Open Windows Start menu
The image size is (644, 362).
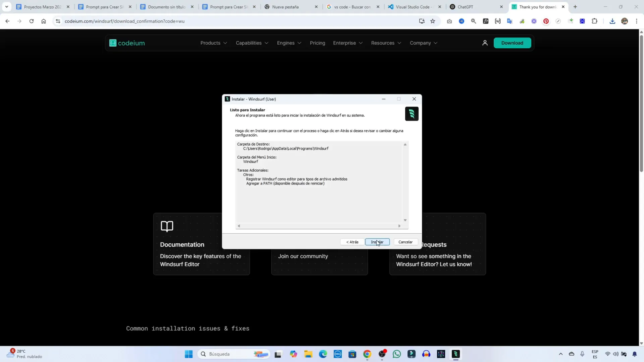[188, 354]
